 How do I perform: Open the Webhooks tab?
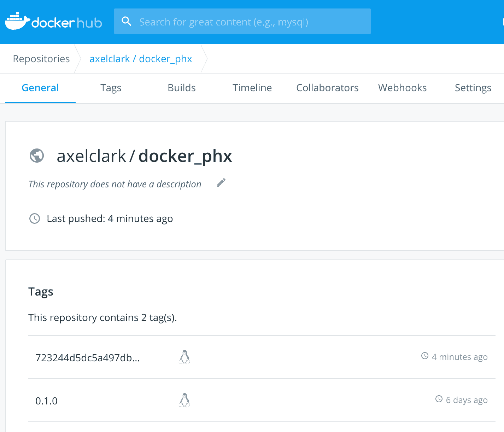(x=402, y=88)
